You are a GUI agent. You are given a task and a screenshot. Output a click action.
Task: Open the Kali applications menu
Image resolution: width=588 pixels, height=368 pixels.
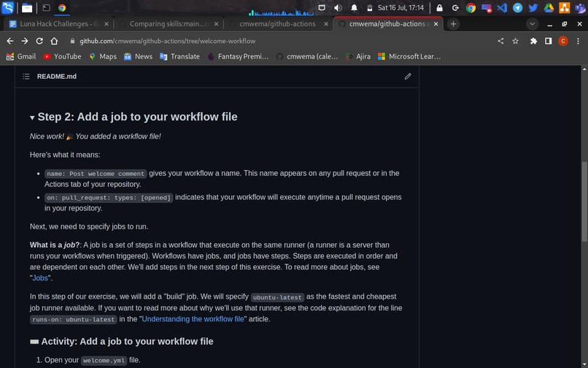tap(7, 7)
